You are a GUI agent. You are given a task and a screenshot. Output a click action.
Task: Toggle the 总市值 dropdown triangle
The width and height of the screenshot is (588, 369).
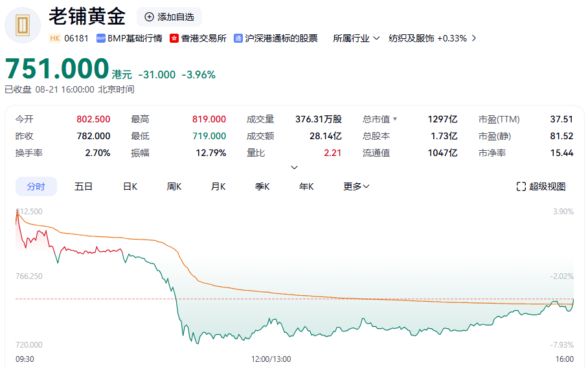(395, 119)
